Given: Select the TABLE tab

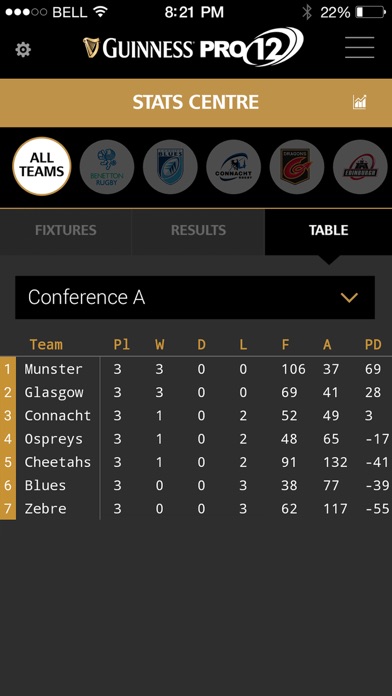Looking at the screenshot, I should 329,230.
